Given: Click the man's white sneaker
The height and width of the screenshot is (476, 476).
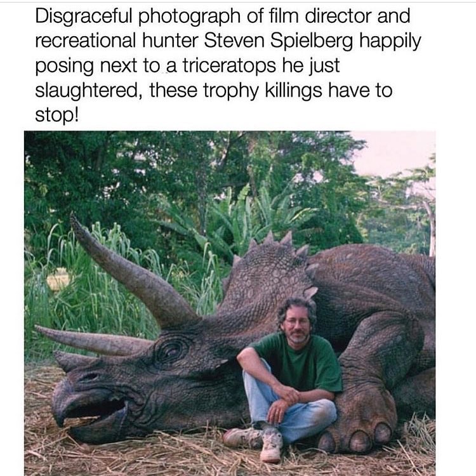Looking at the screenshot, I should pos(270,445).
